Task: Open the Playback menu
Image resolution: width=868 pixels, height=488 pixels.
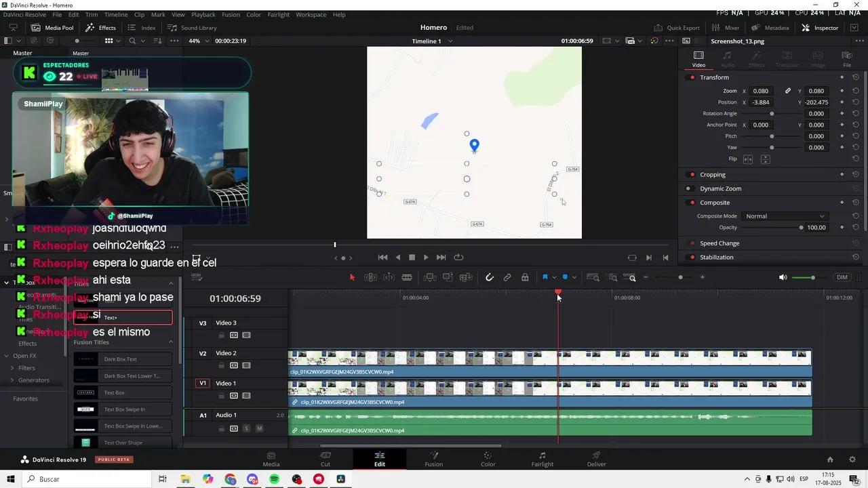Action: click(x=203, y=14)
